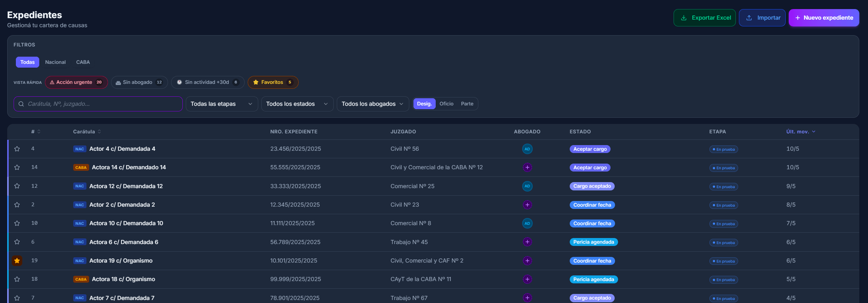This screenshot has height=303, width=868.
Task: Click the clock icon in Sin actividad +30d
Action: 179,82
